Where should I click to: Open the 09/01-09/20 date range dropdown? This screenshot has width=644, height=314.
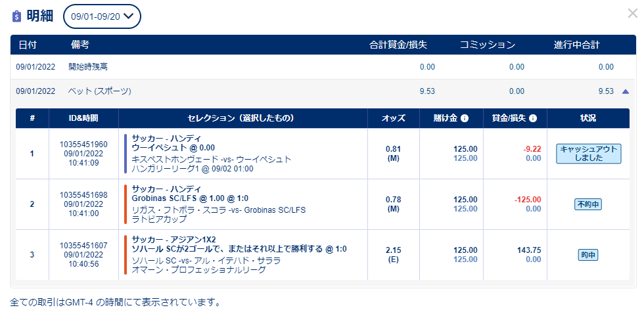[102, 16]
